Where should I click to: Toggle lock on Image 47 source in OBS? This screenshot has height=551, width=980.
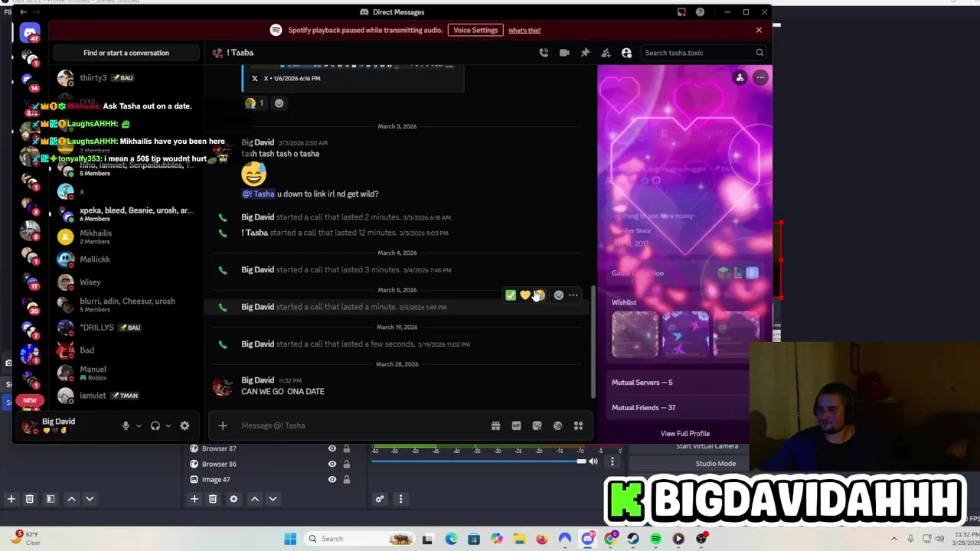coord(346,479)
